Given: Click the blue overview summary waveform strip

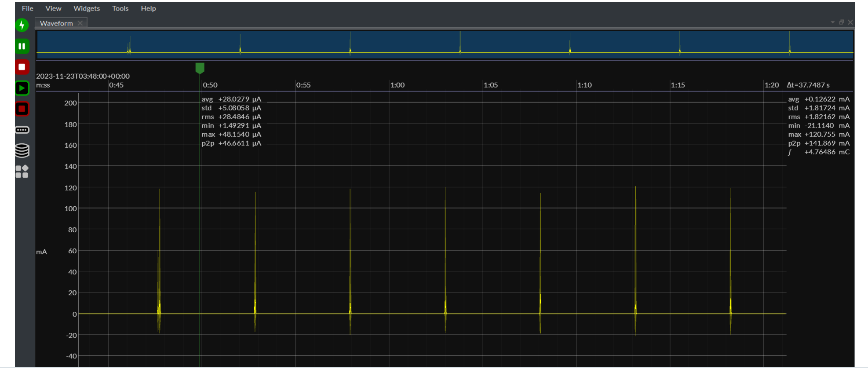Looking at the screenshot, I should [x=445, y=44].
